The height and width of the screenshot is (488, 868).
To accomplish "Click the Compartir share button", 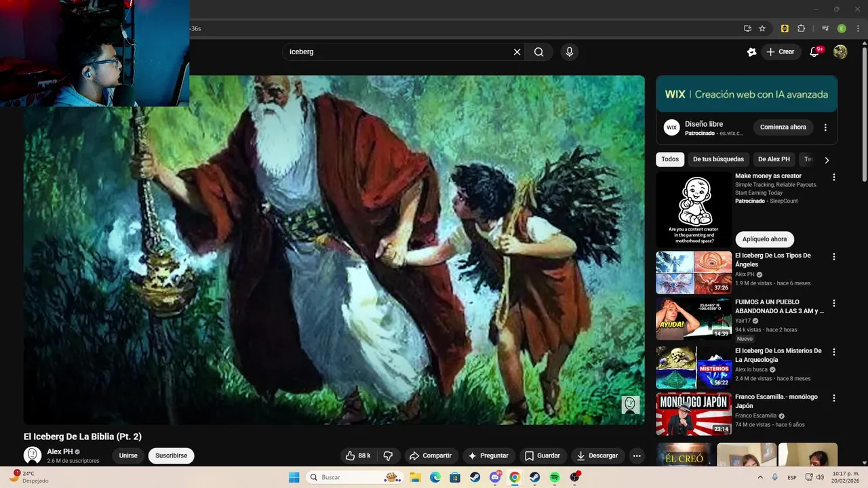I will (x=430, y=455).
